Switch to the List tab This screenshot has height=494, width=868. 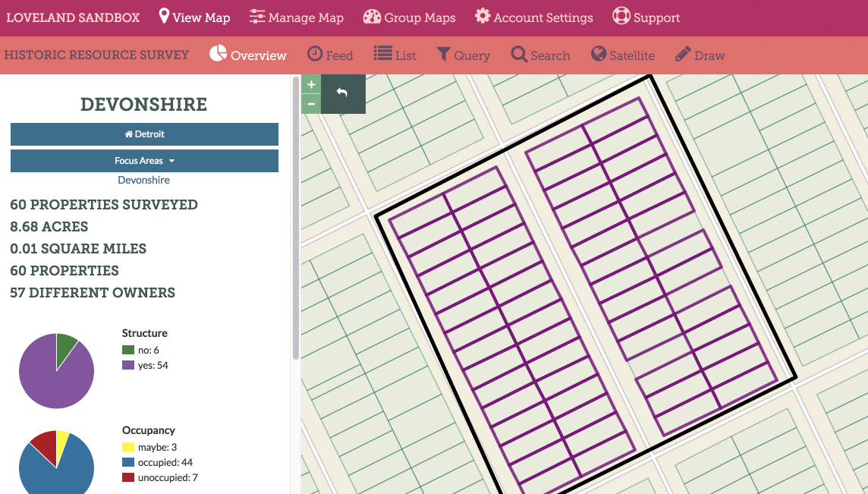coord(395,55)
